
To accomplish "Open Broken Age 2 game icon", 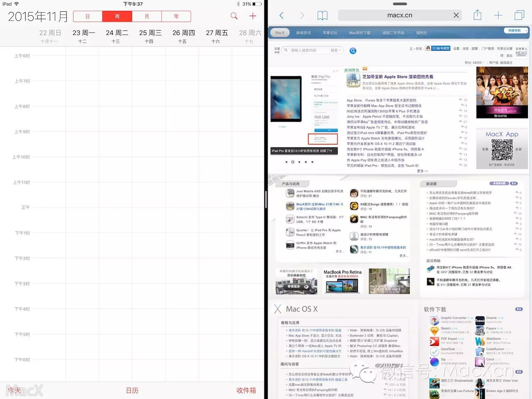I will click(x=480, y=393).
